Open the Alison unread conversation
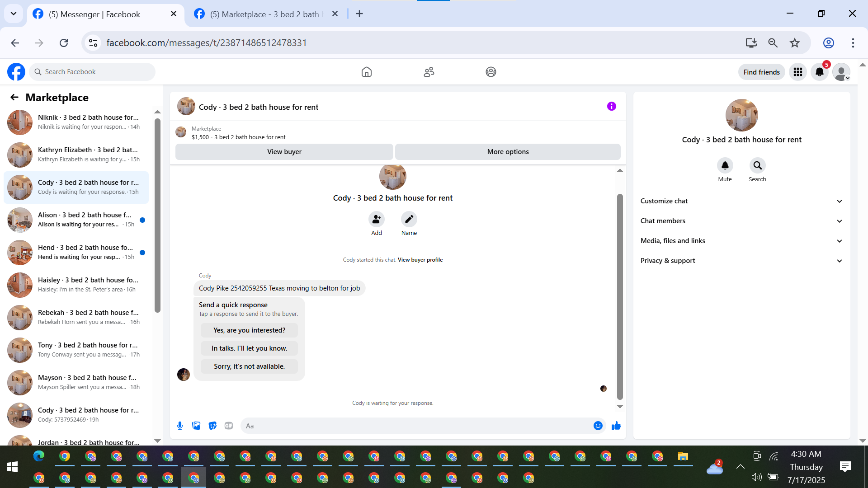The height and width of the screenshot is (488, 868). 77,220
